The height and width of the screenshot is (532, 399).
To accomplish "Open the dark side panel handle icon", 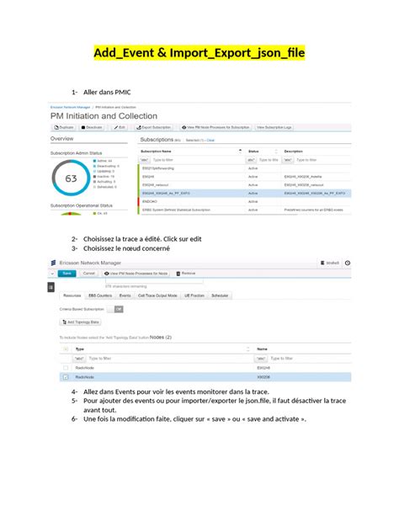I will click(x=51, y=287).
